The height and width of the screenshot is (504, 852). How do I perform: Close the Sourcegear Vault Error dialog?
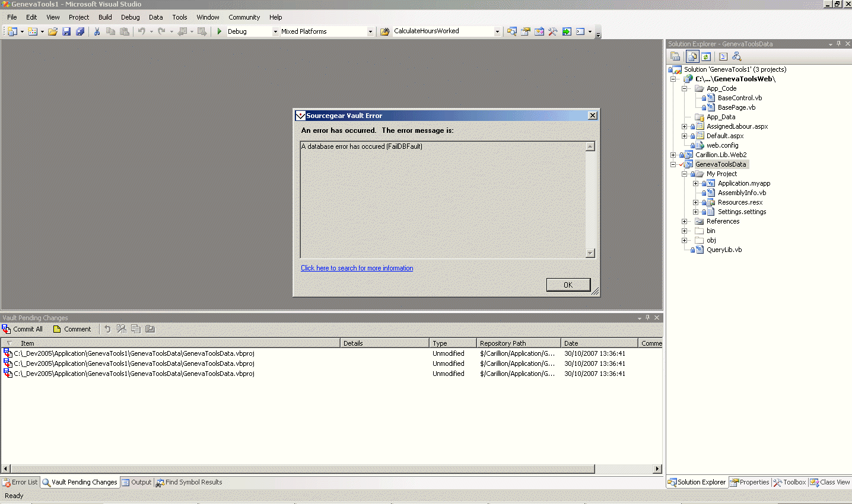pos(592,116)
